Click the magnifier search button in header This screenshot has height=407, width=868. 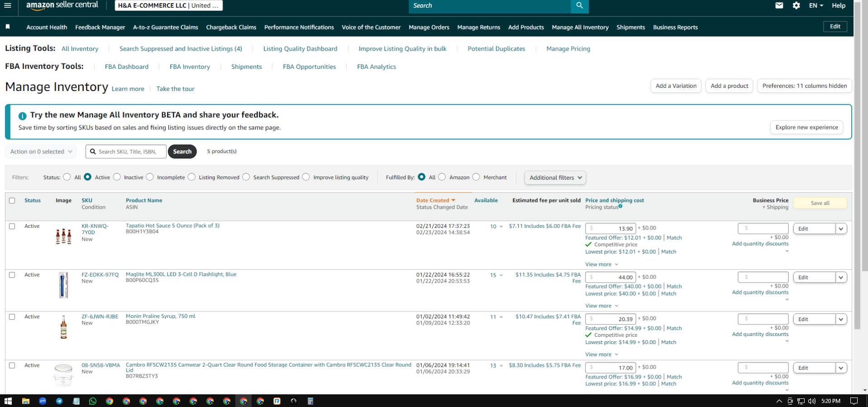coord(579,5)
